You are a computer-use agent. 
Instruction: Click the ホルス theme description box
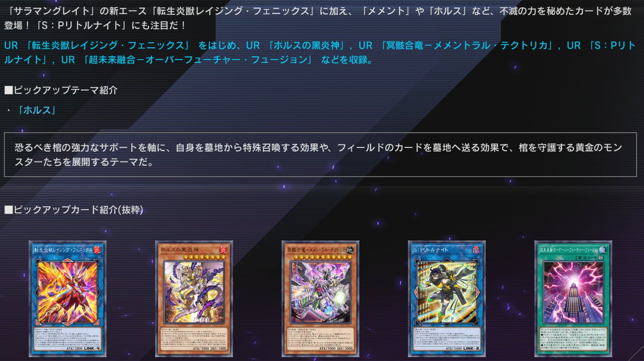point(320,155)
